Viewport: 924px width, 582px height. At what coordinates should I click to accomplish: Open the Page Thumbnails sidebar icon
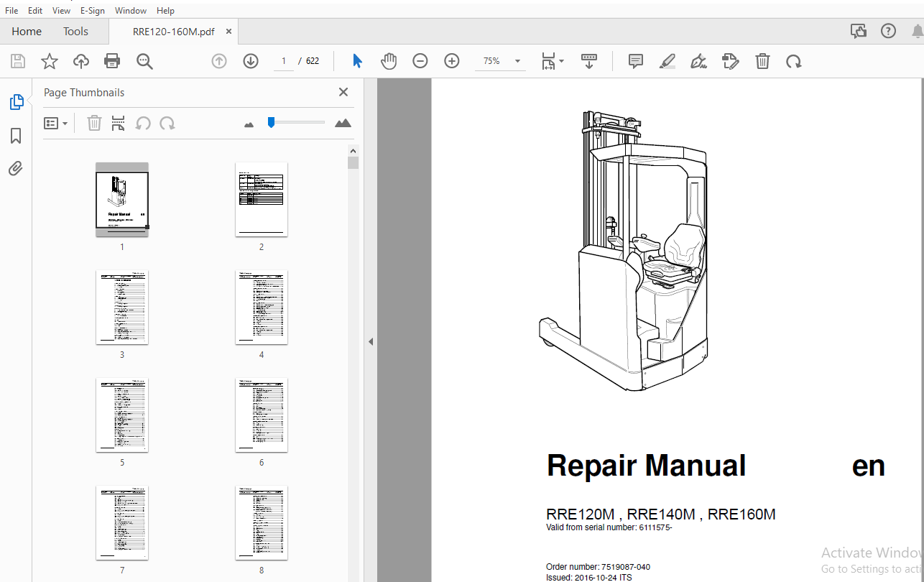(16, 102)
